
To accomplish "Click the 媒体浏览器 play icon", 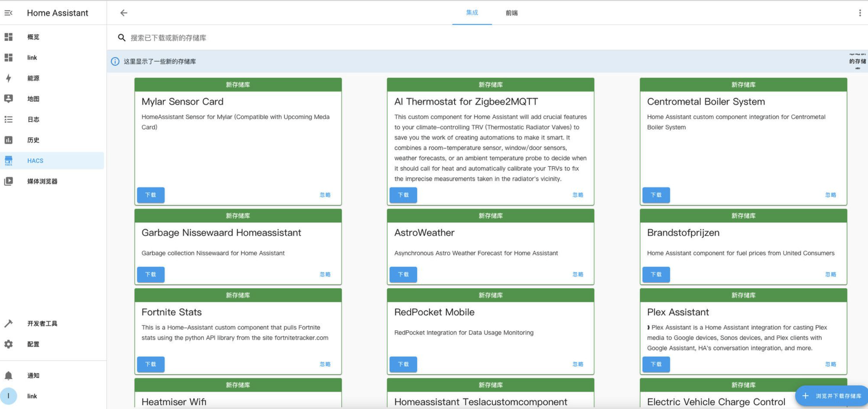I will 8,181.
